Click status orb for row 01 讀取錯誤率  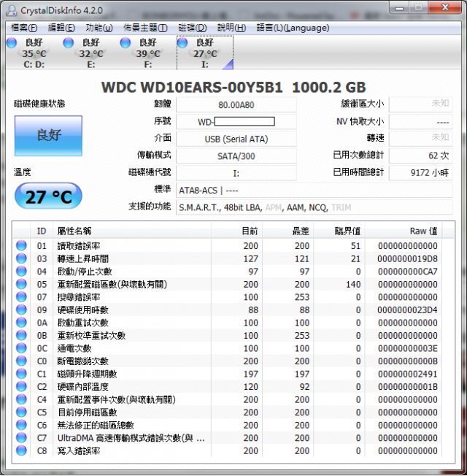pos(21,245)
